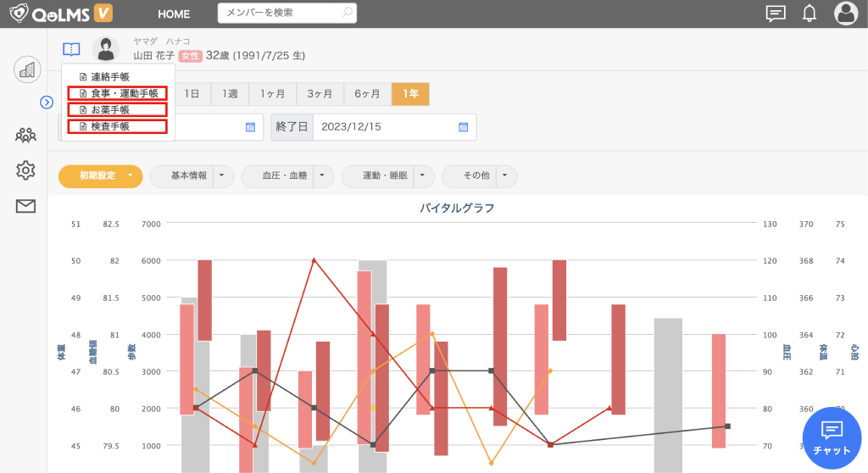Expand the 運動・睡眠 dropdown arrow
The height and width of the screenshot is (473, 868).
[423, 176]
